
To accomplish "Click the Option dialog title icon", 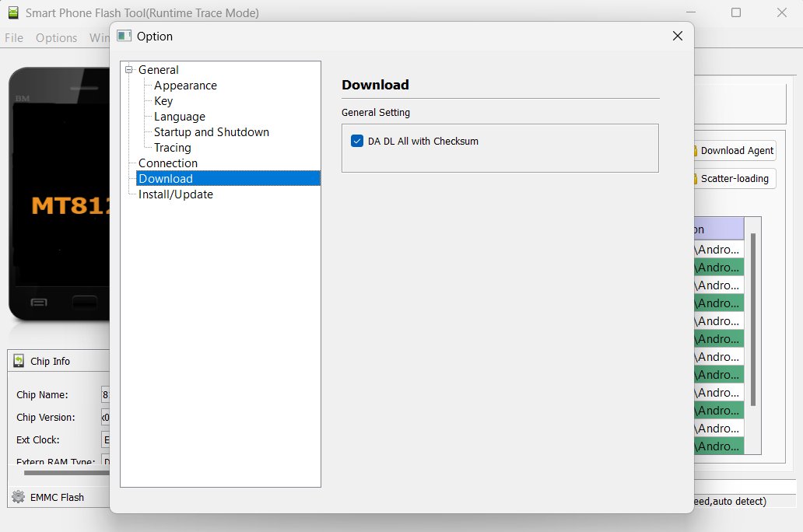I will (124, 36).
